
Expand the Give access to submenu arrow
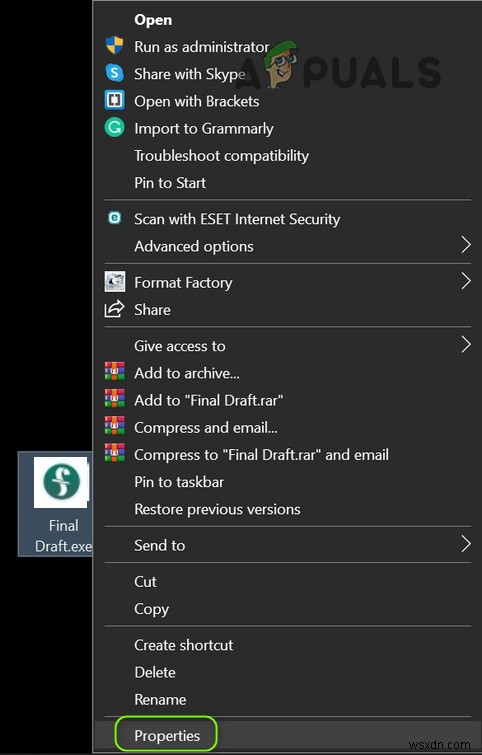tap(465, 345)
